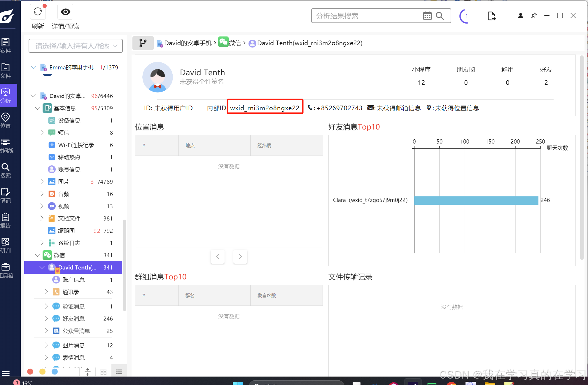
Task: Click the magnifier search icon
Action: 440,16
